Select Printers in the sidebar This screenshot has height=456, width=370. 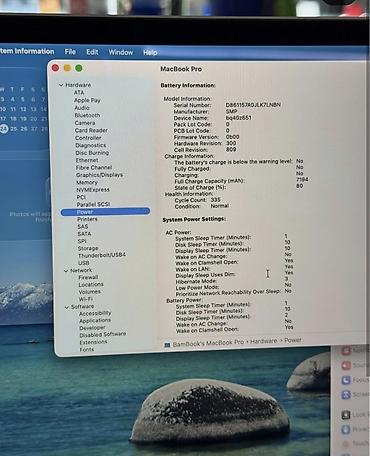pos(87,219)
